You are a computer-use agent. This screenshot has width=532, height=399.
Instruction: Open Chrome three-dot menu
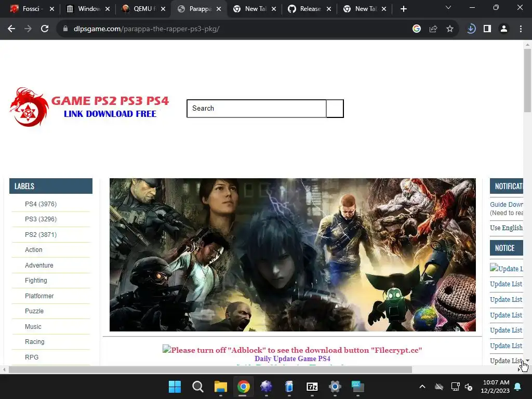coord(521,29)
